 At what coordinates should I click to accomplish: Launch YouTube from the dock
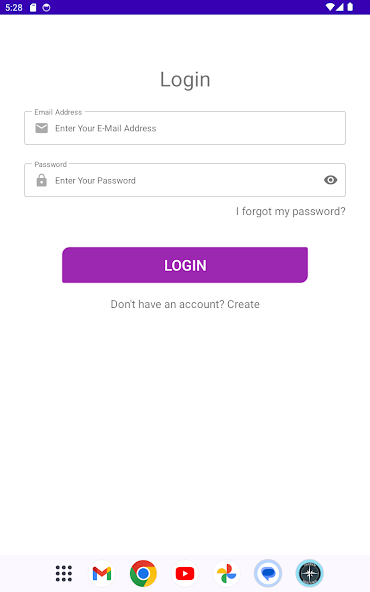(185, 573)
